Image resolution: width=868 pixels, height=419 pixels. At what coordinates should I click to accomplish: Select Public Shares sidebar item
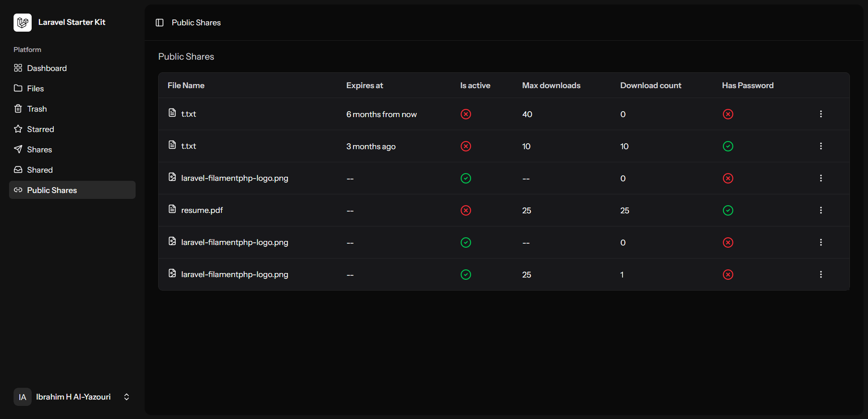[72, 190]
